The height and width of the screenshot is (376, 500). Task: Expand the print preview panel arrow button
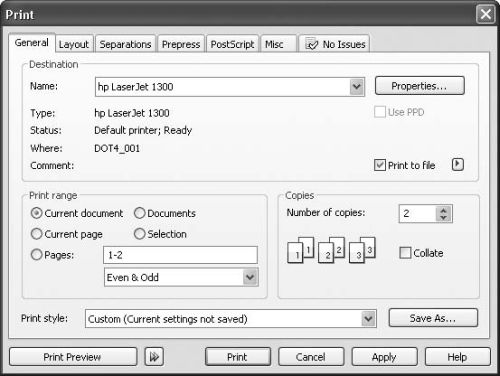(154, 357)
